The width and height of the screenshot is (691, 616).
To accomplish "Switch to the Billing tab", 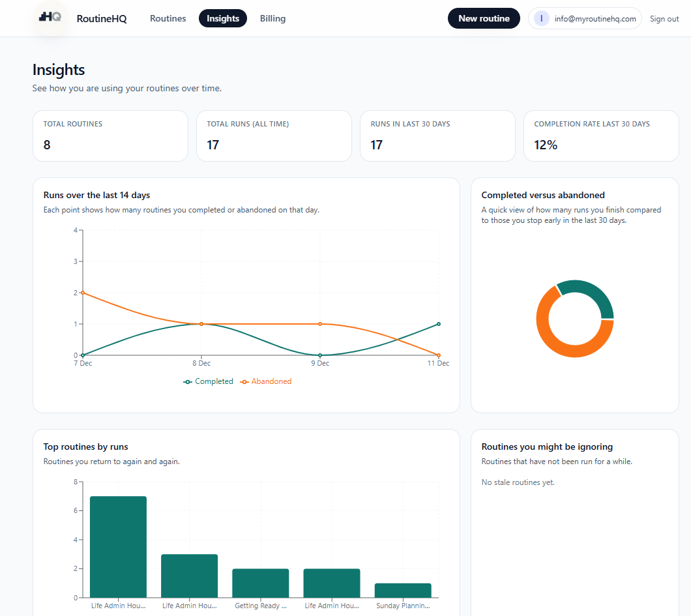I will tap(272, 18).
